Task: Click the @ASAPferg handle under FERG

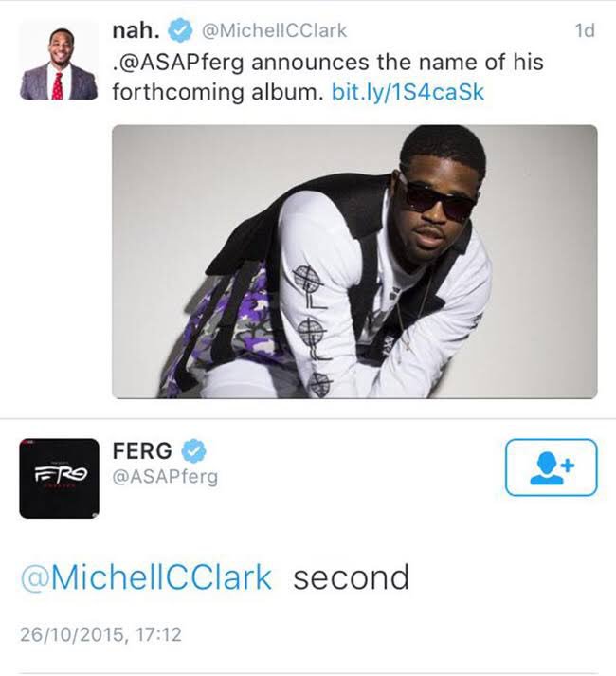Action: (x=165, y=477)
